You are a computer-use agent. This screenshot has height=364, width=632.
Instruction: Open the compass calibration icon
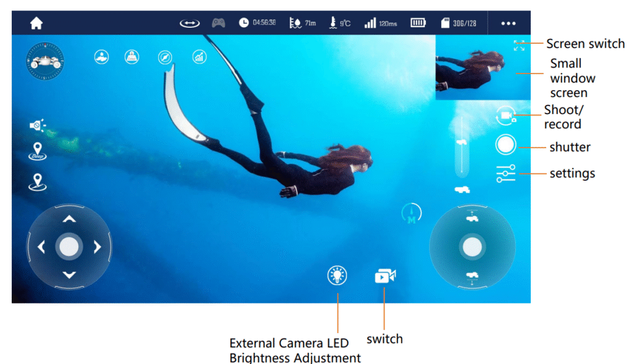(x=164, y=57)
